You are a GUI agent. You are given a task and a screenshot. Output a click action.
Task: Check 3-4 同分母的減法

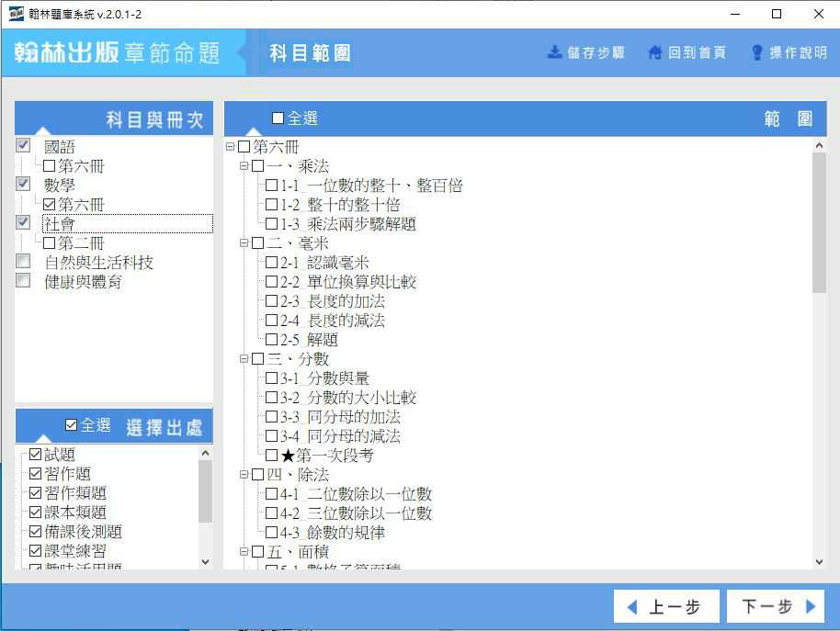pyautogui.click(x=272, y=435)
